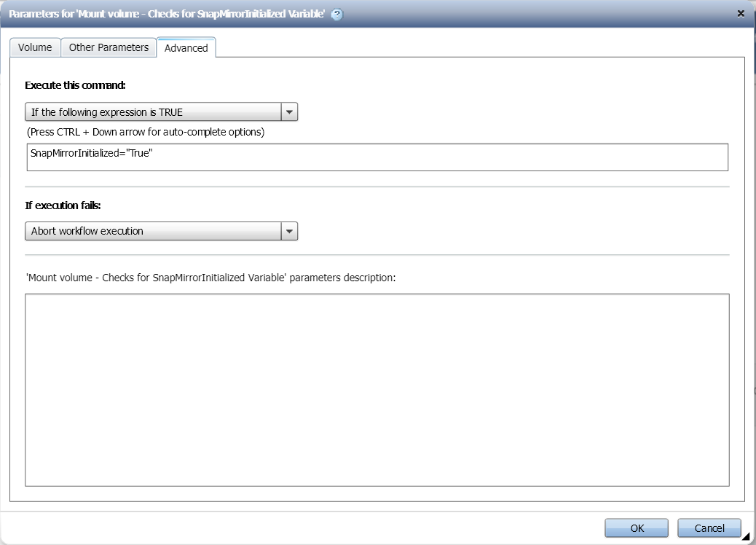Focus the parameters description text area
The image size is (756, 545).
tap(377, 390)
